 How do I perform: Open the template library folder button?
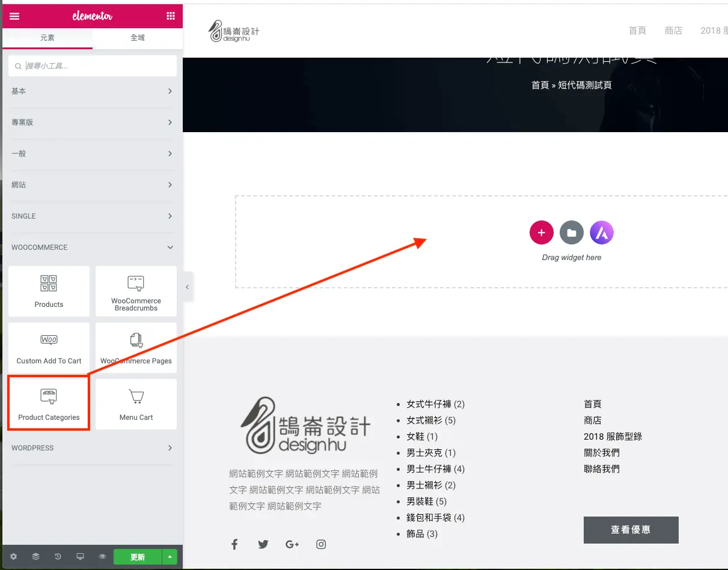(572, 232)
